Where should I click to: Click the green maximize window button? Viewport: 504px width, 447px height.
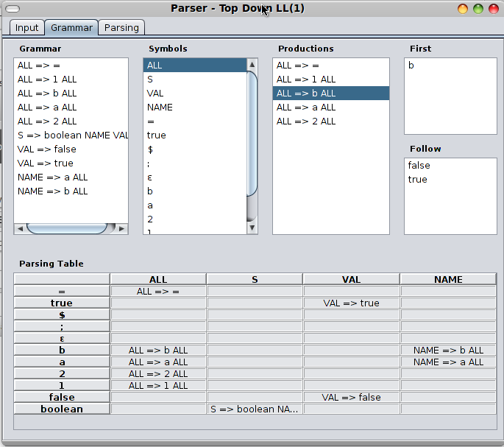478,9
